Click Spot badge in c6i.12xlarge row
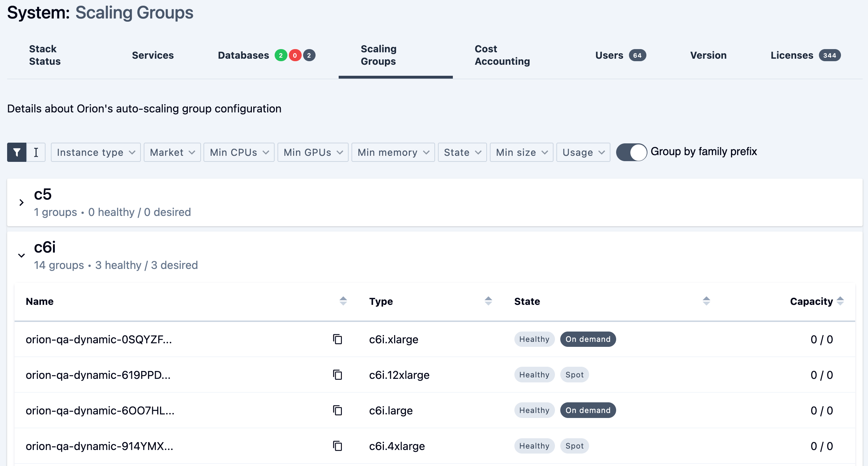 575,375
